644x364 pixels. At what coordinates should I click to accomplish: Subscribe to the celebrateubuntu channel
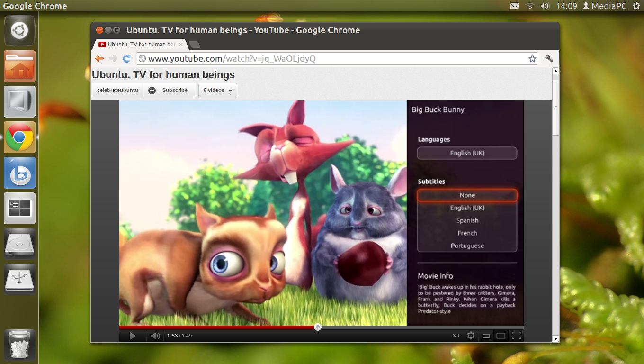pos(170,90)
